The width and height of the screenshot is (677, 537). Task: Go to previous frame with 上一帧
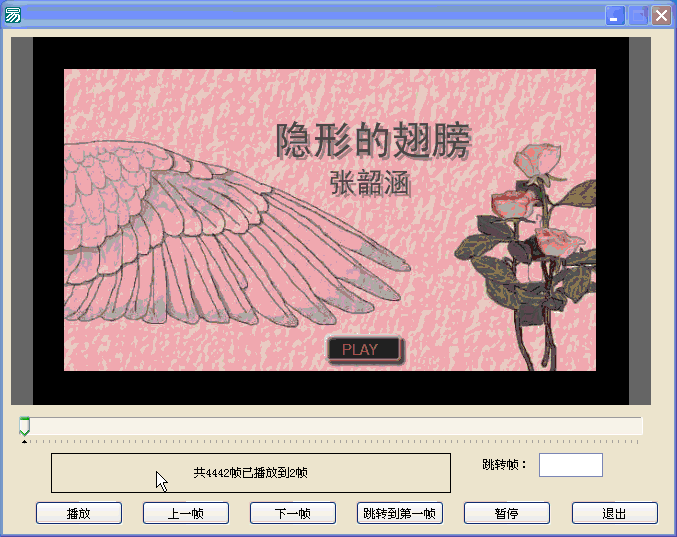click(x=186, y=513)
